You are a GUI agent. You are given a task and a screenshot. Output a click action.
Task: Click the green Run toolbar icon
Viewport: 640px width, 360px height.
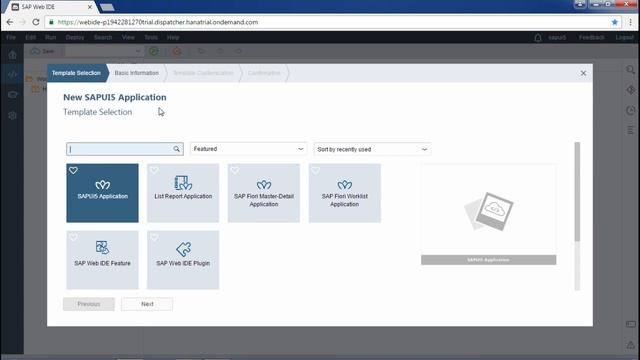click(x=154, y=51)
